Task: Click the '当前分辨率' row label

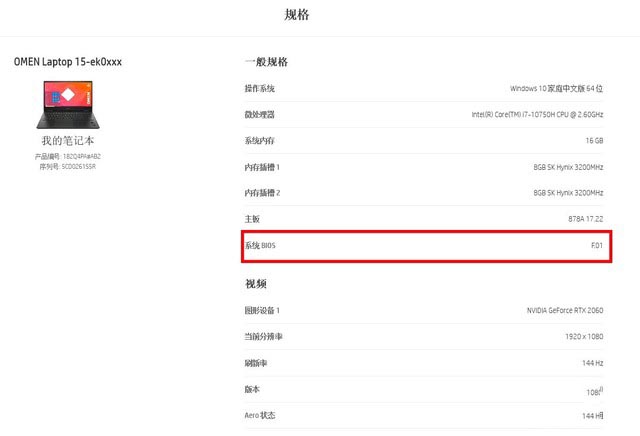Action: [x=264, y=337]
